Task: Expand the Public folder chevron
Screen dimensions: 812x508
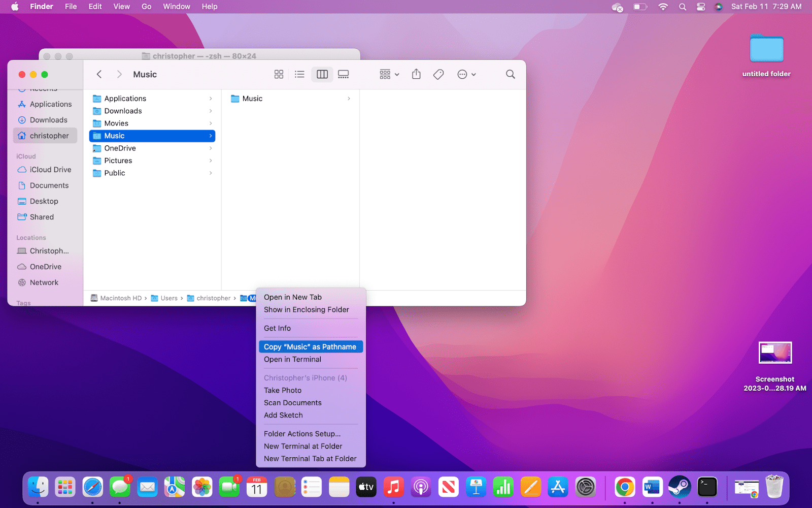Action: (211, 173)
